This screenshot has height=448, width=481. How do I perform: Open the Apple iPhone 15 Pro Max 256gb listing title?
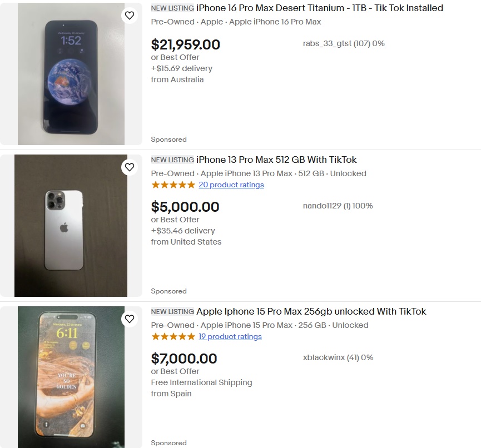pos(311,312)
